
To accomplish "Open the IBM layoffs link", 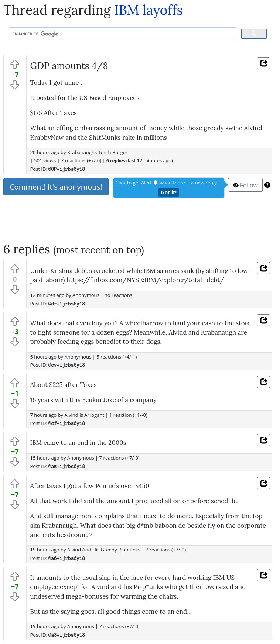I will tap(148, 10).
